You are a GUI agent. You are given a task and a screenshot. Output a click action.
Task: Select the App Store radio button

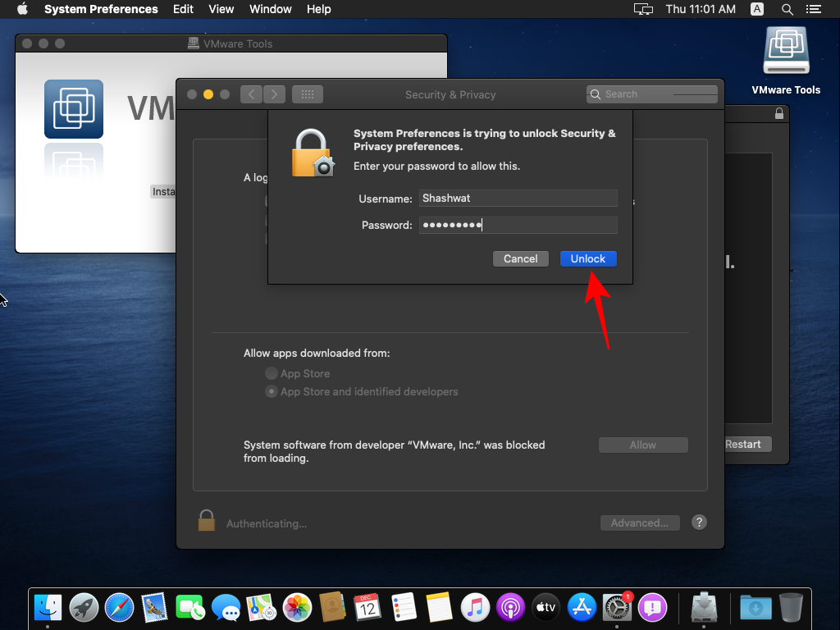point(271,372)
